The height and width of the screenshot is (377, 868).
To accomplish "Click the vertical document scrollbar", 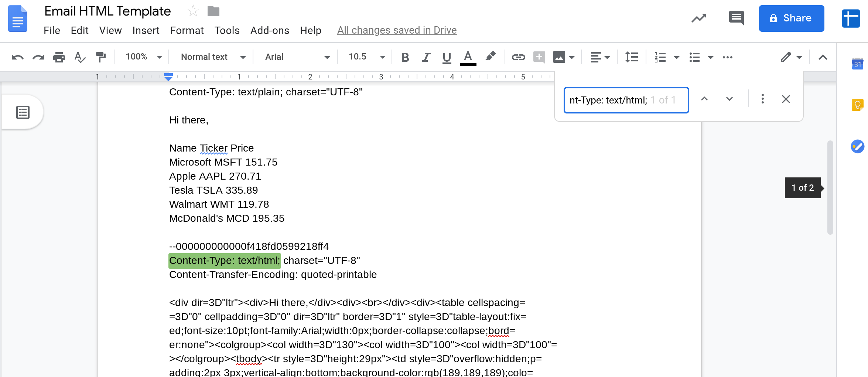I will (x=830, y=187).
